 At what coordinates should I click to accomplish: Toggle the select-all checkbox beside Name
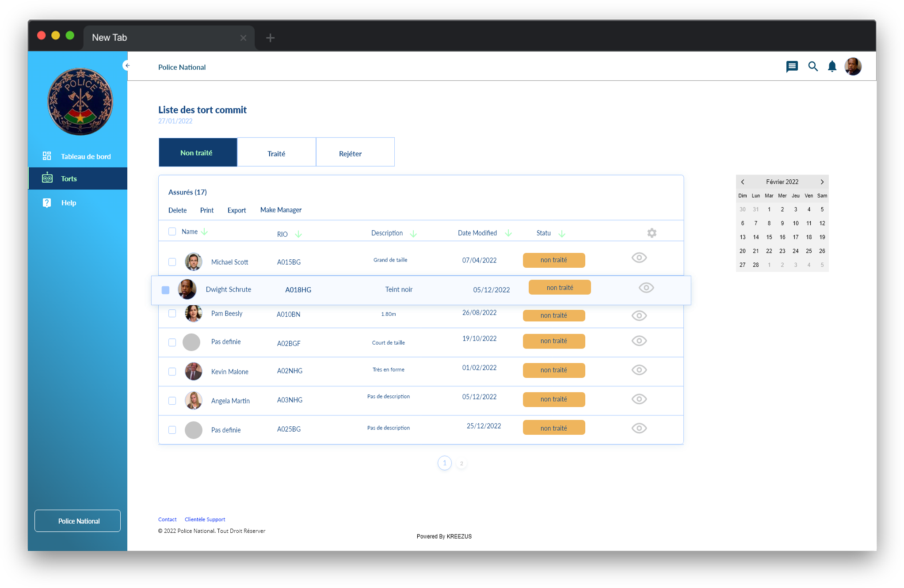(x=172, y=231)
